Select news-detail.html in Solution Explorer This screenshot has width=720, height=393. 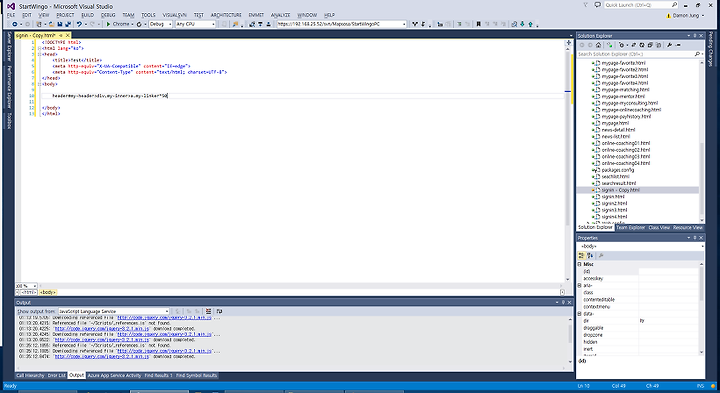[x=618, y=130]
